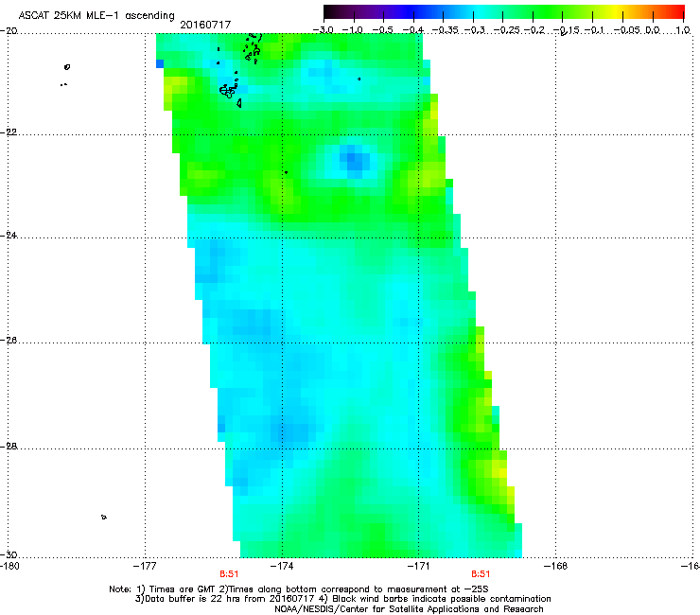Click the red 8:51 time right of -171

[481, 574]
